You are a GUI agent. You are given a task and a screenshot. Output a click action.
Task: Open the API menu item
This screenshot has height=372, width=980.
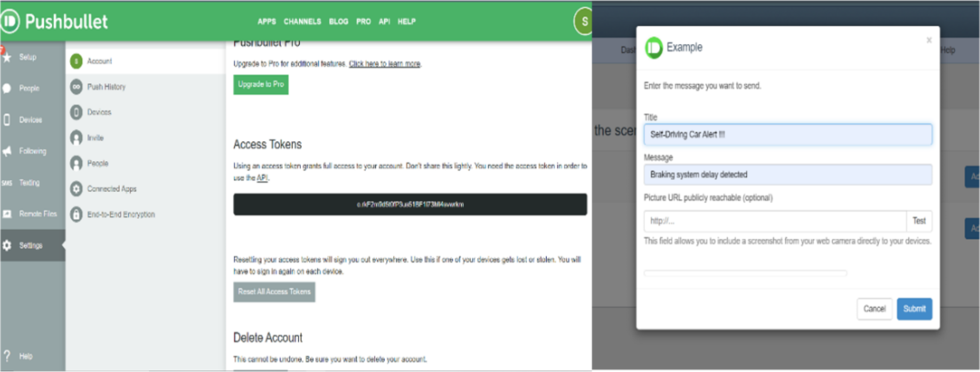(x=385, y=21)
